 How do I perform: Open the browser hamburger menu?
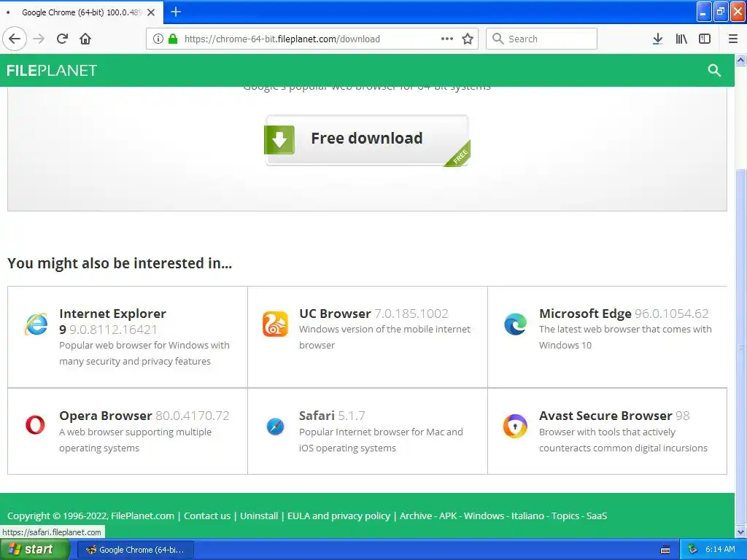coord(733,39)
